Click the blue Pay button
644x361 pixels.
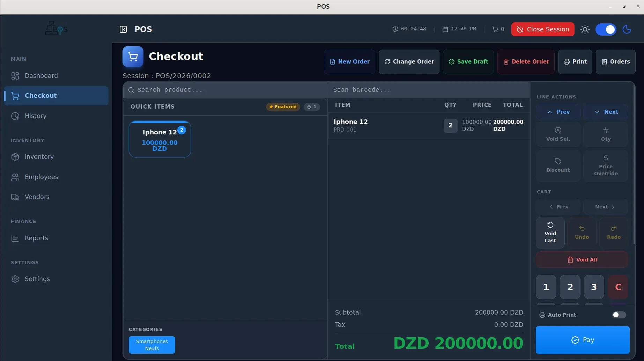point(583,340)
